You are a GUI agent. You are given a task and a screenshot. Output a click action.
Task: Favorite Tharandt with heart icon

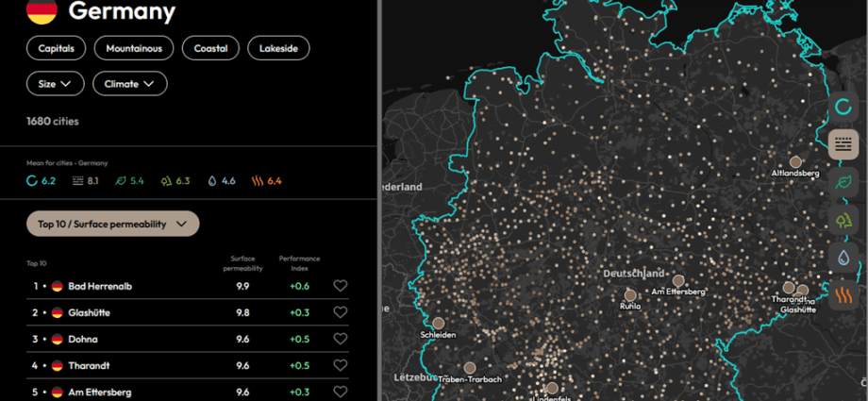(x=340, y=365)
